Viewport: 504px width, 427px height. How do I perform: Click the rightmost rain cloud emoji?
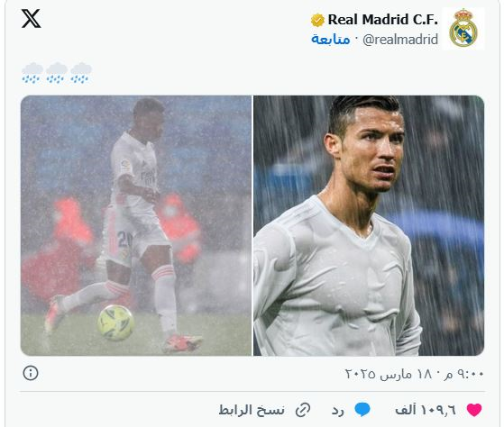coord(81,73)
